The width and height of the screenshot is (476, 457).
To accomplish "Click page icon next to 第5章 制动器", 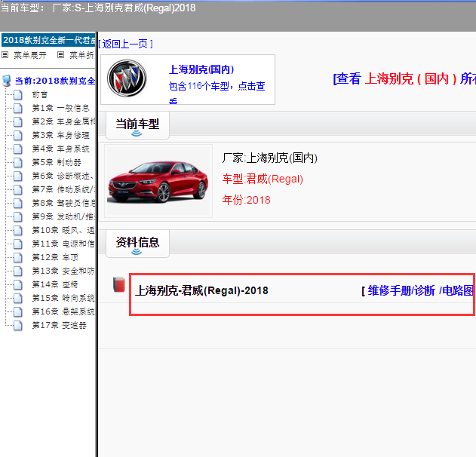I will [18, 162].
